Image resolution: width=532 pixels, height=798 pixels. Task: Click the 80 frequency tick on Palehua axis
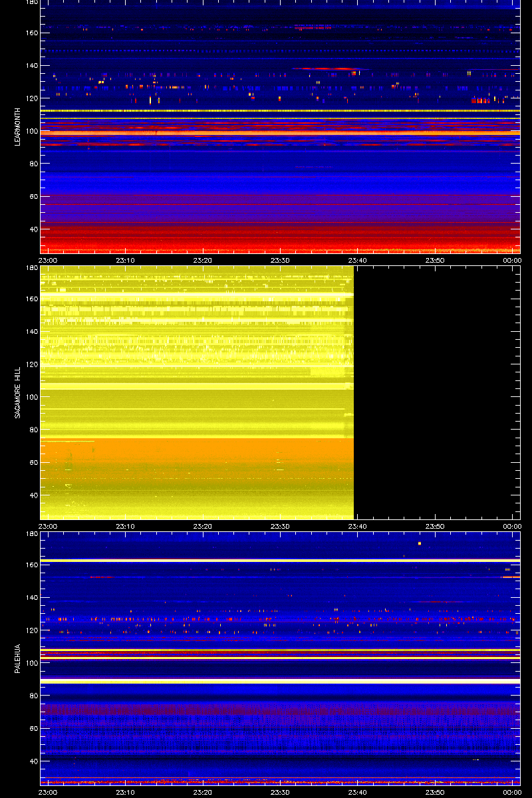pos(33,696)
